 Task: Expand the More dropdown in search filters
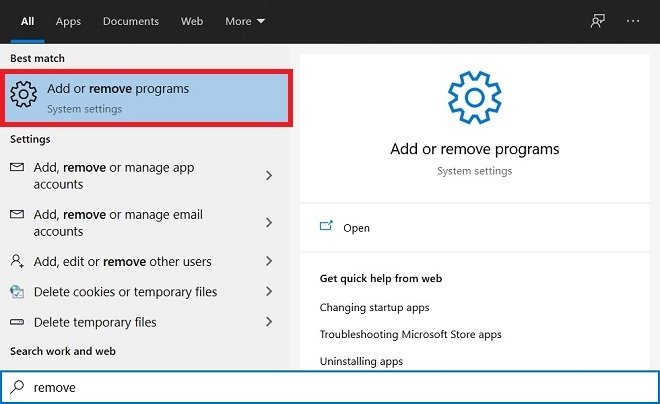pyautogui.click(x=245, y=21)
